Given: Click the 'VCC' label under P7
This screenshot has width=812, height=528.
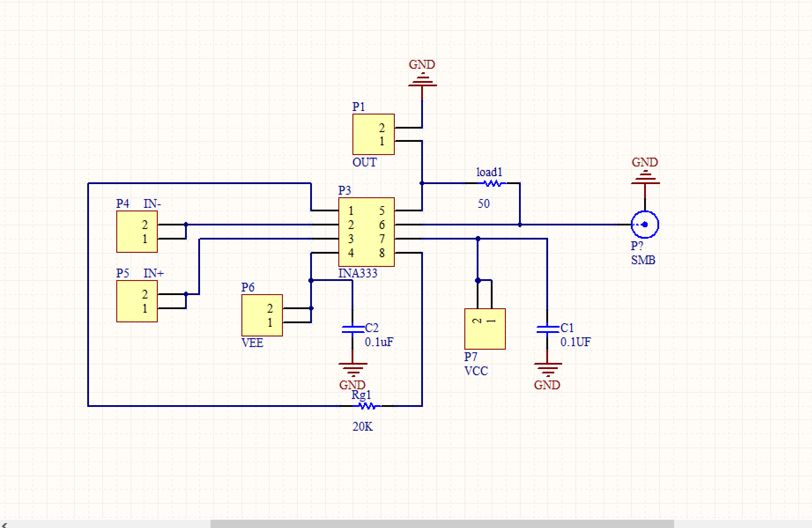Looking at the screenshot, I should [476, 371].
